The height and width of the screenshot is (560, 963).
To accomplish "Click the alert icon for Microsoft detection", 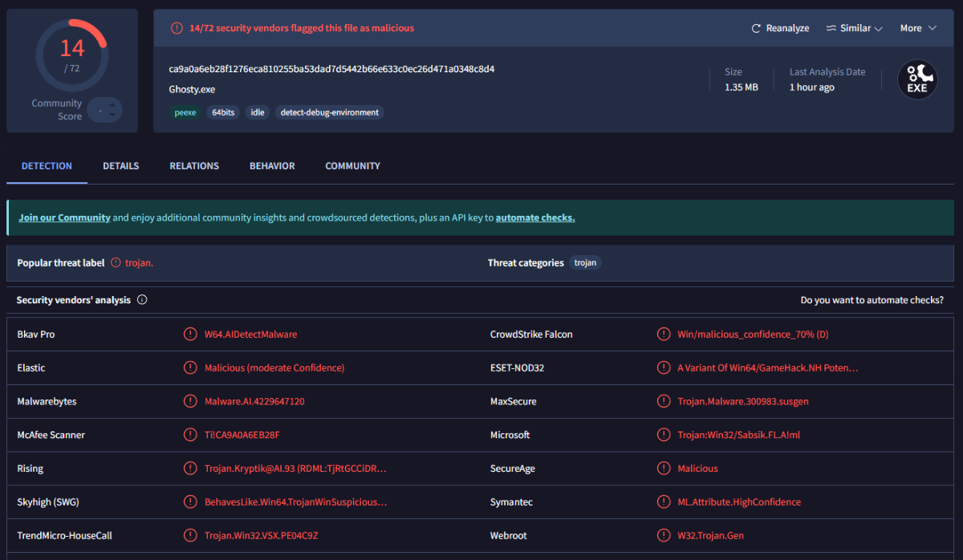I will click(664, 435).
